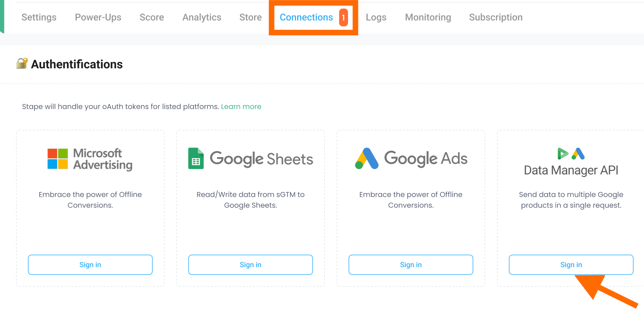Click 'Send data to multiple Google products' text
Viewport: 644px width, 309px height.
[571, 200]
